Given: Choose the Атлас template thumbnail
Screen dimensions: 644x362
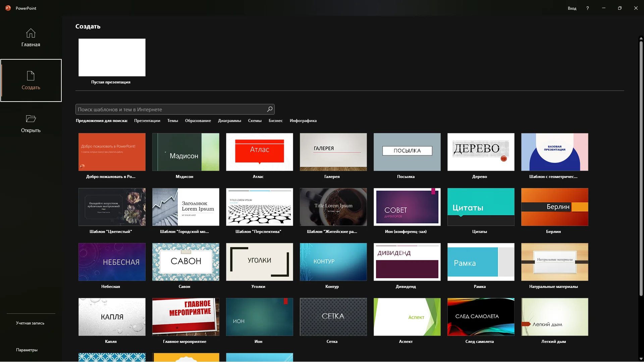Looking at the screenshot, I should click(x=259, y=152).
